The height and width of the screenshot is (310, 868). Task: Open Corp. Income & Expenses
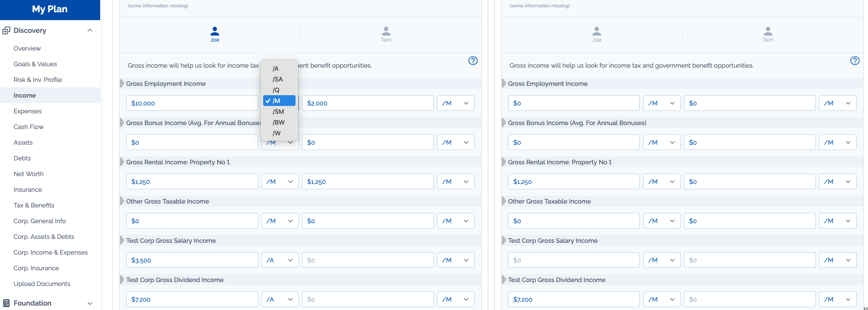51,252
